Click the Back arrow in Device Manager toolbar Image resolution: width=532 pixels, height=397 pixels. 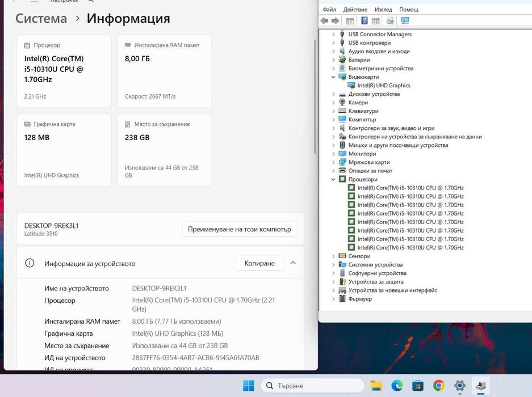click(324, 20)
